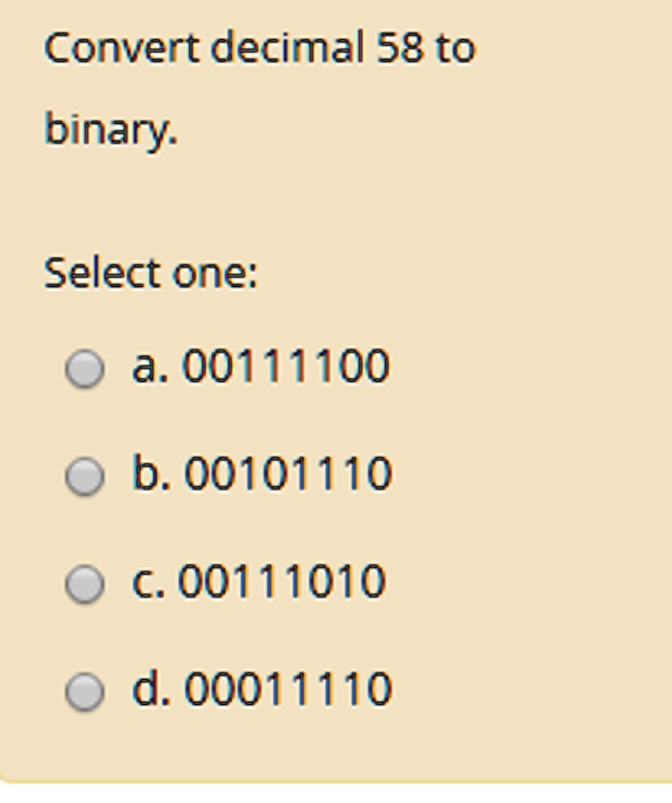Click the answer text 00101110
This screenshot has width=672, height=803.
point(288,474)
